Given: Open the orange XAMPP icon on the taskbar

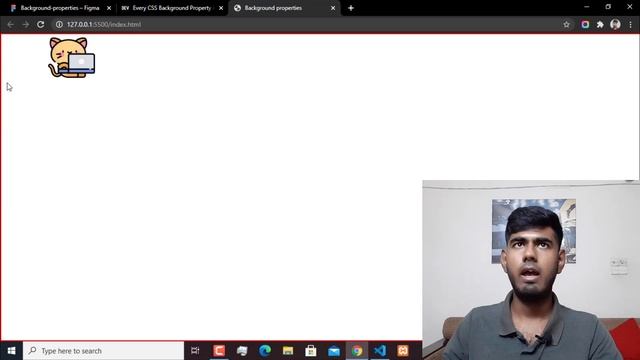Looking at the screenshot, I should [403, 351].
